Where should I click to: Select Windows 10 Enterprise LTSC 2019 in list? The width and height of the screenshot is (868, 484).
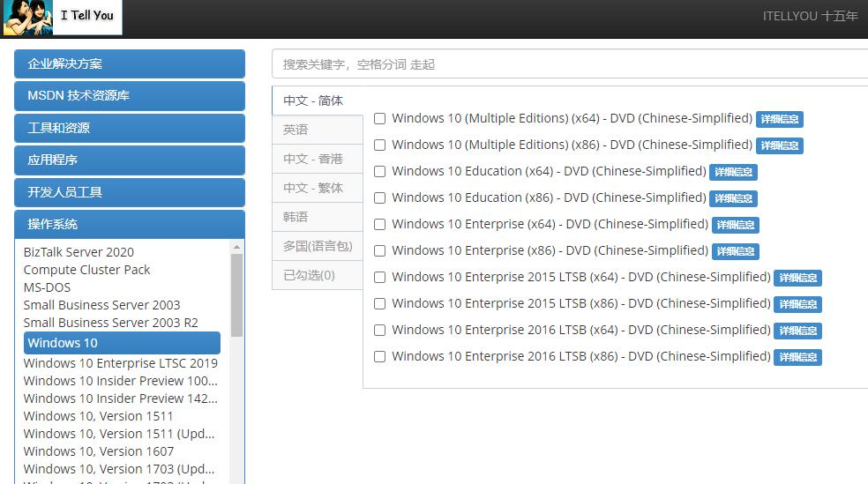click(121, 363)
